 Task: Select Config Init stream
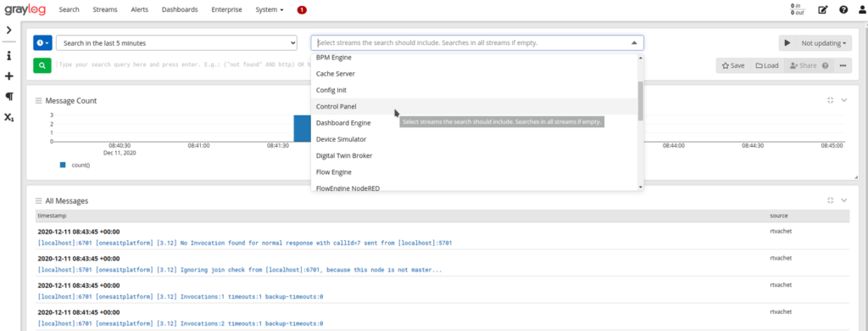coord(474,90)
